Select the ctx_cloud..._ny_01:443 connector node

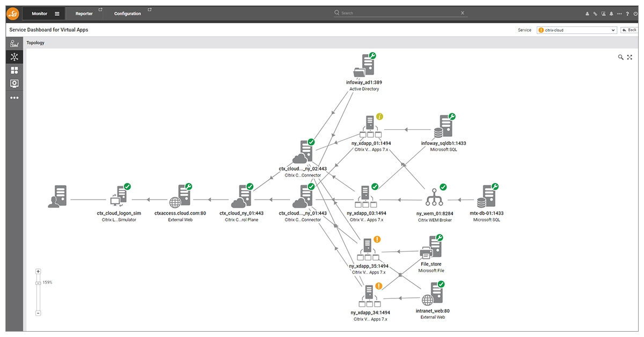tap(303, 196)
